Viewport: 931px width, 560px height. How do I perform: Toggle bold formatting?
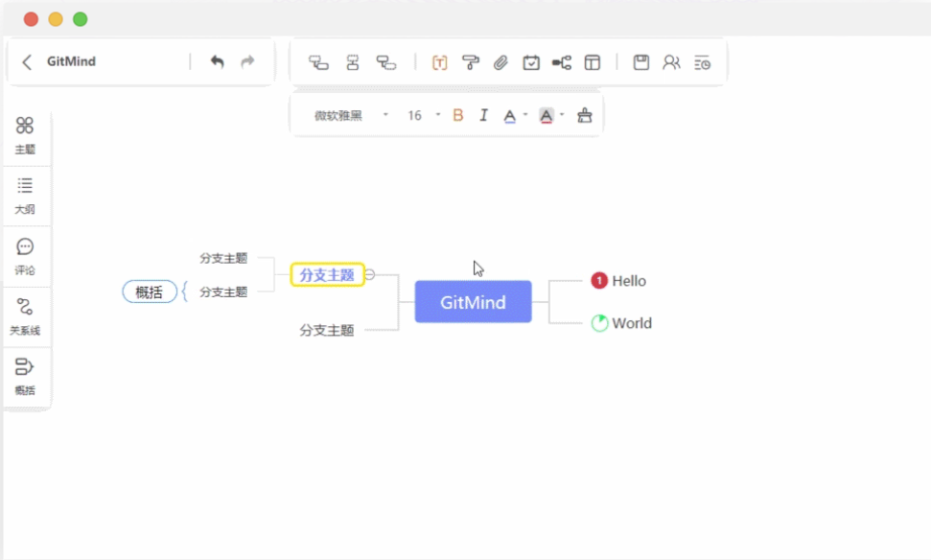coord(457,115)
